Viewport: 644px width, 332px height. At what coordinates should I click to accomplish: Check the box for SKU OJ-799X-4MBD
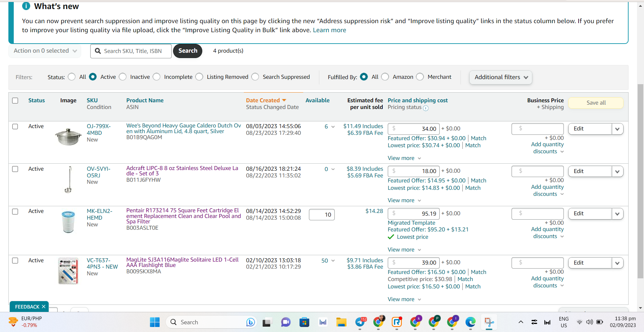[15, 126]
